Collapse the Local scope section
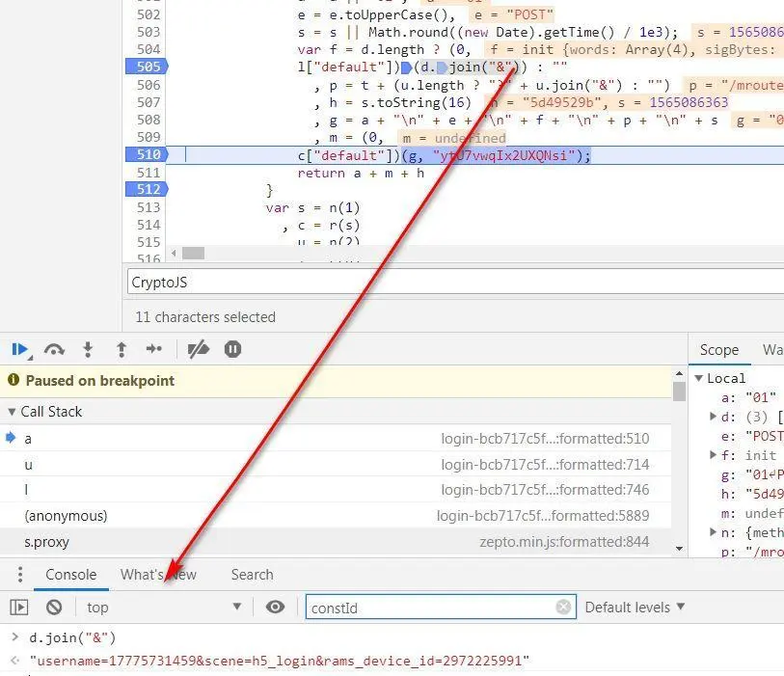The width and height of the screenshot is (784, 676). coord(699,378)
